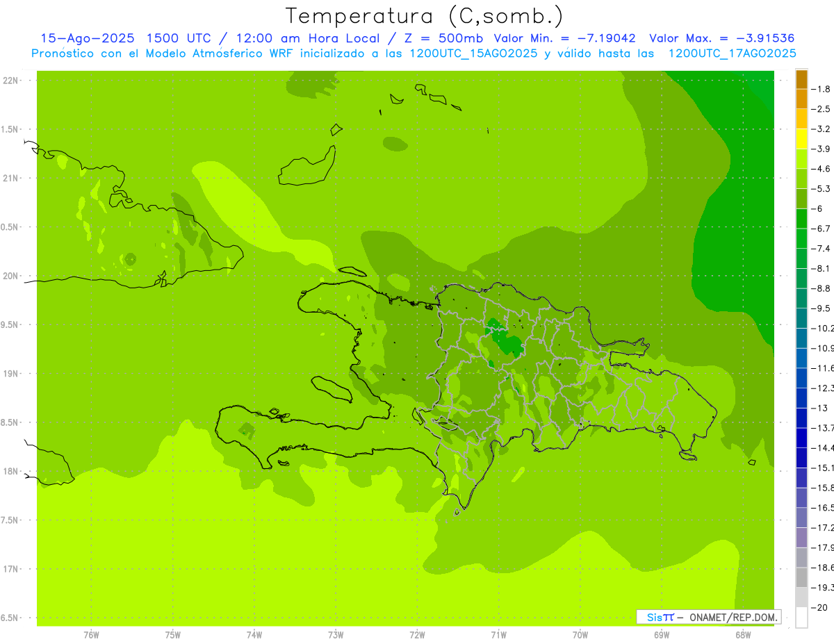
Task: Click the "69W" longitude label
Action: (x=662, y=636)
